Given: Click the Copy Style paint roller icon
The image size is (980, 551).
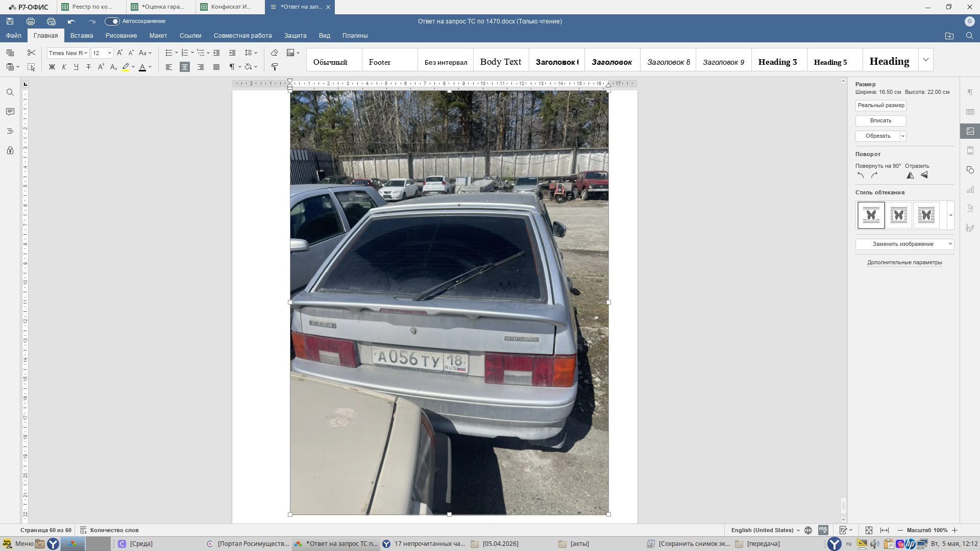Looking at the screenshot, I should 274,67.
